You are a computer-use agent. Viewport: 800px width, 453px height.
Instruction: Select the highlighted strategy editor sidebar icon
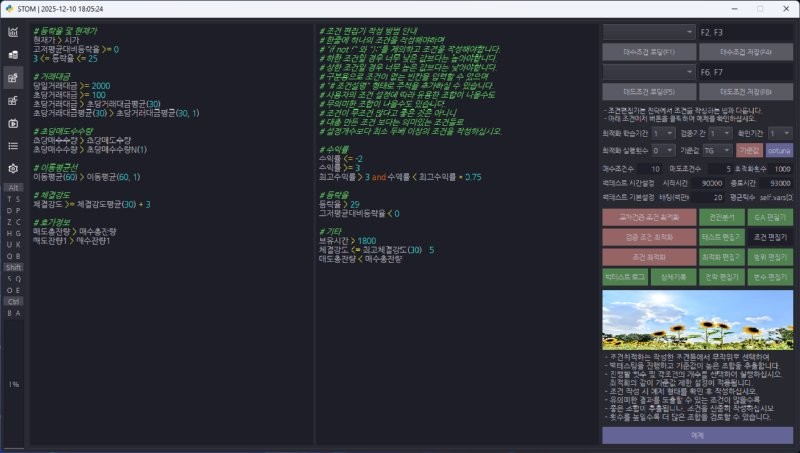click(14, 77)
